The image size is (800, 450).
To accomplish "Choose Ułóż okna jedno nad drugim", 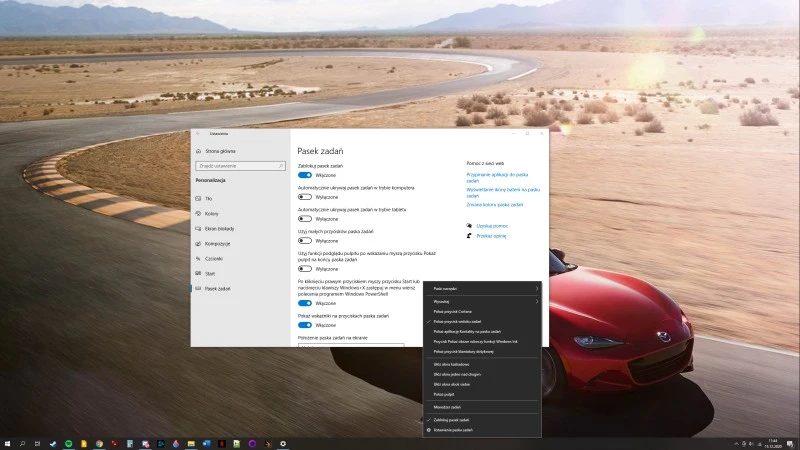I will (482, 374).
